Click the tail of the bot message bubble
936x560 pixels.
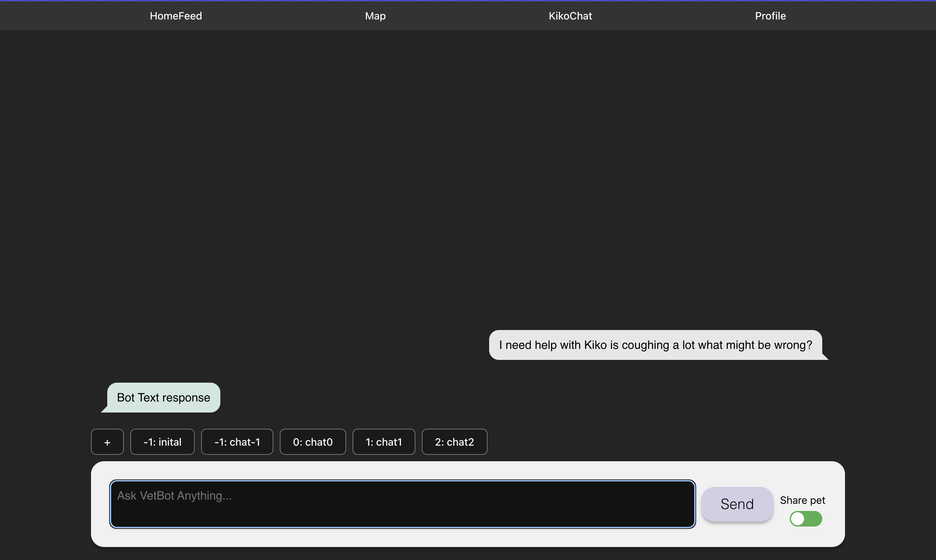point(105,410)
